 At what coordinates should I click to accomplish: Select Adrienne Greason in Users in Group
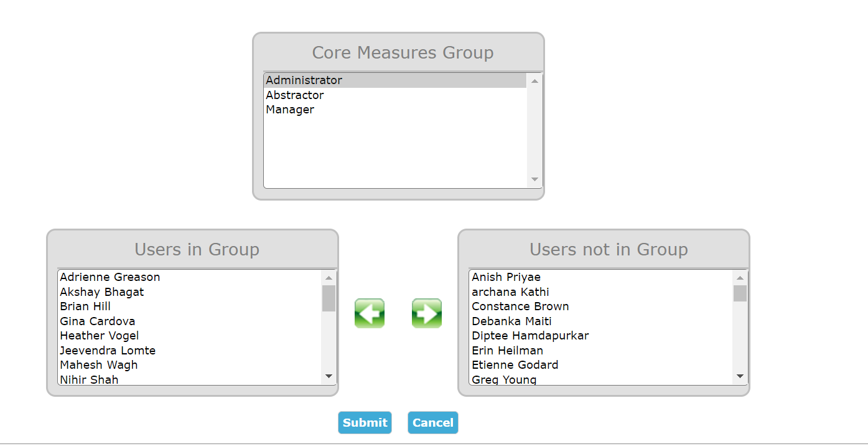pos(190,277)
